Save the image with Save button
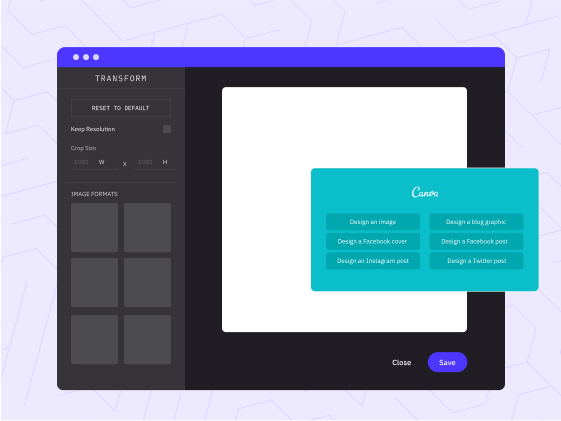561x421 pixels. (447, 362)
